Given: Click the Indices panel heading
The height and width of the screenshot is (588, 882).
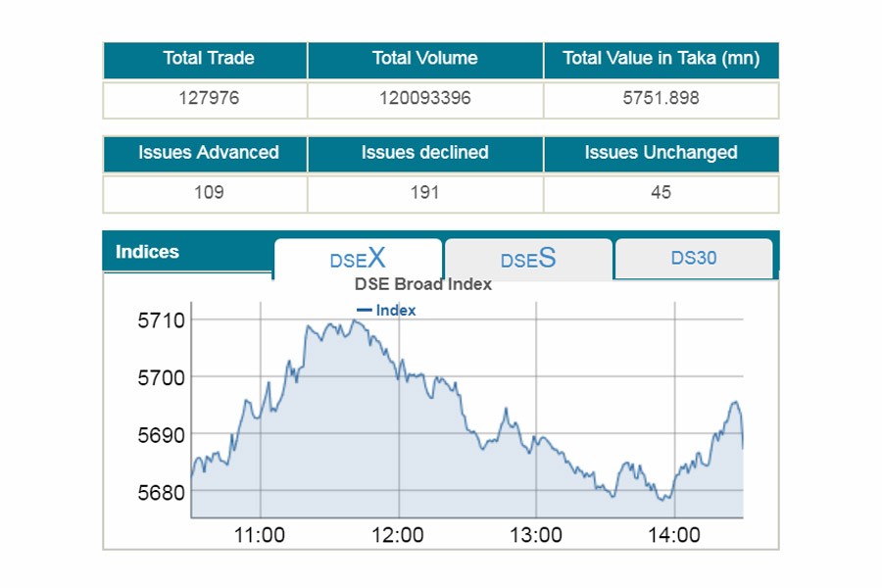Looking at the screenshot, I should [148, 252].
